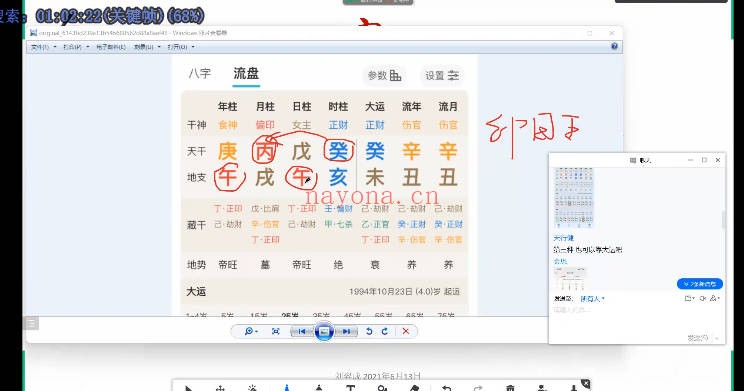Image resolution: width=744 pixels, height=391 pixels.
Task: Open the person options dropdown in chat toolbar
Action: coord(715,298)
